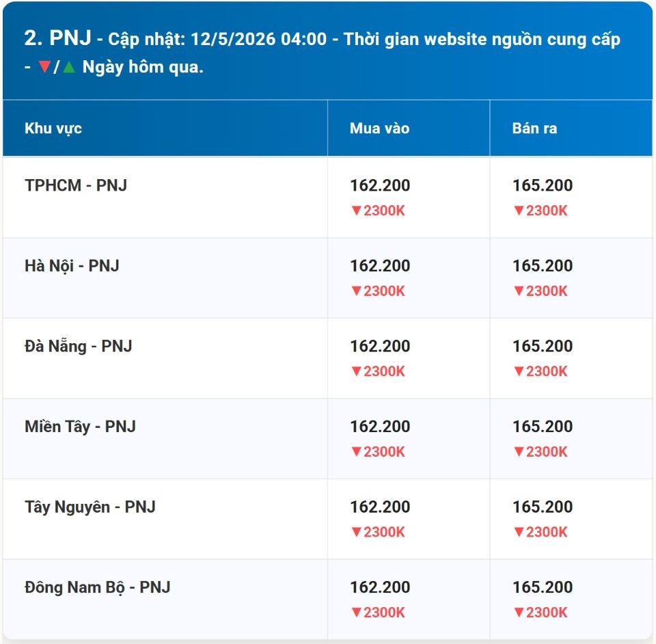Click the 'Khu vực' column header
The image size is (656, 644).
point(53,129)
